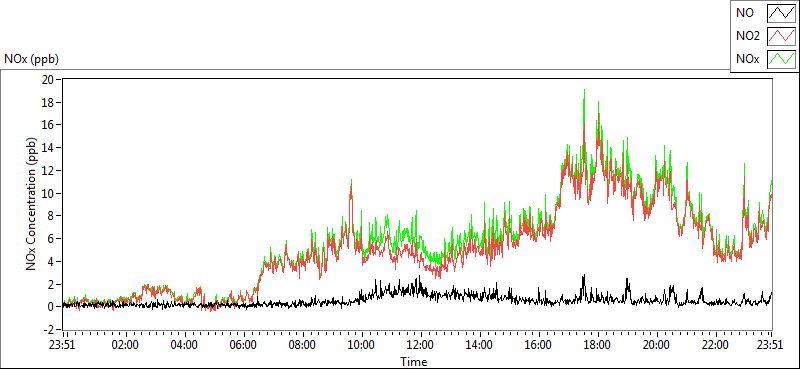Click the NOx (ppb) chart title
800x369 pixels.
pyautogui.click(x=31, y=59)
